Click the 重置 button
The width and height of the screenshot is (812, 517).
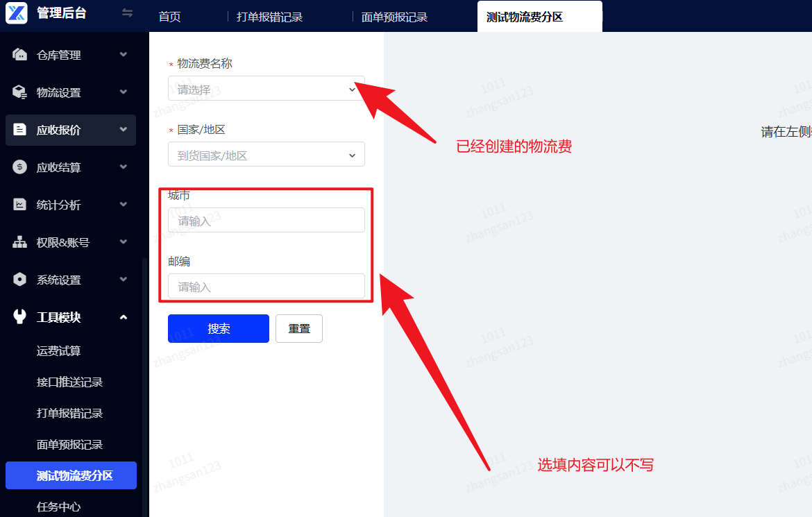click(299, 328)
